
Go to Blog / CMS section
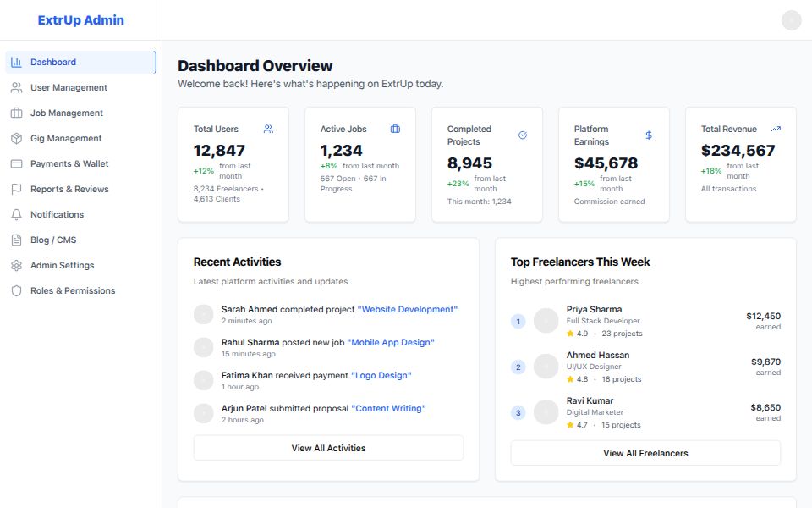coord(81,240)
